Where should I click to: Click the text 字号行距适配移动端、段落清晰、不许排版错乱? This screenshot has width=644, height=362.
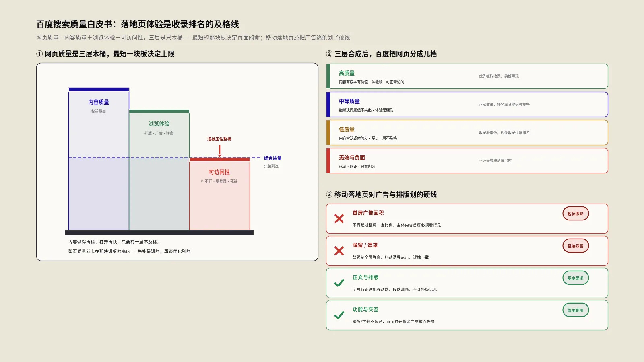[395, 290]
